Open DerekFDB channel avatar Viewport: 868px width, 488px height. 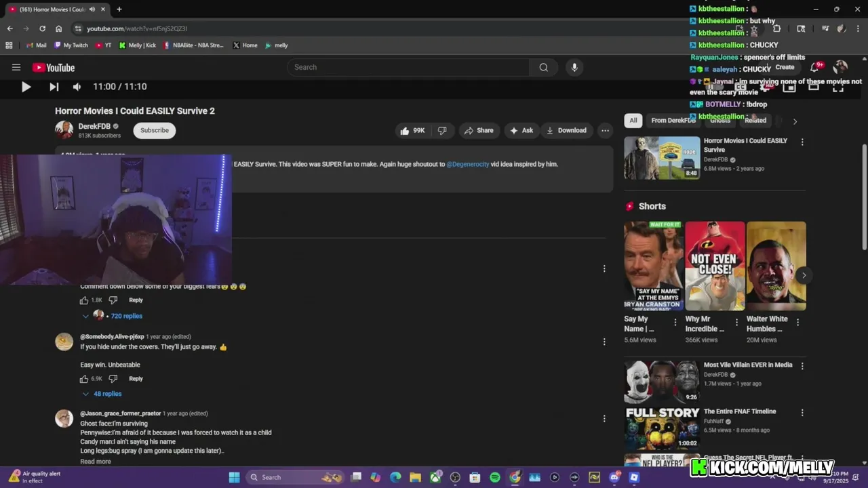(x=64, y=130)
